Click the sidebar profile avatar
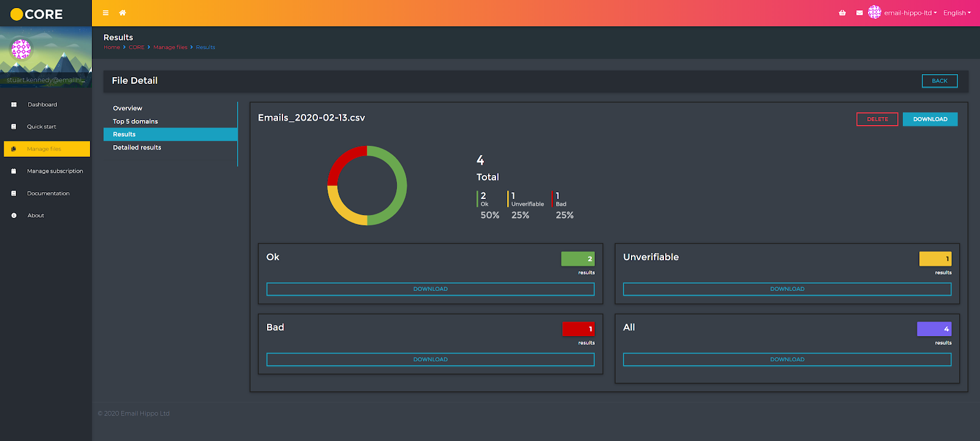The width and height of the screenshot is (980, 441). (x=21, y=49)
